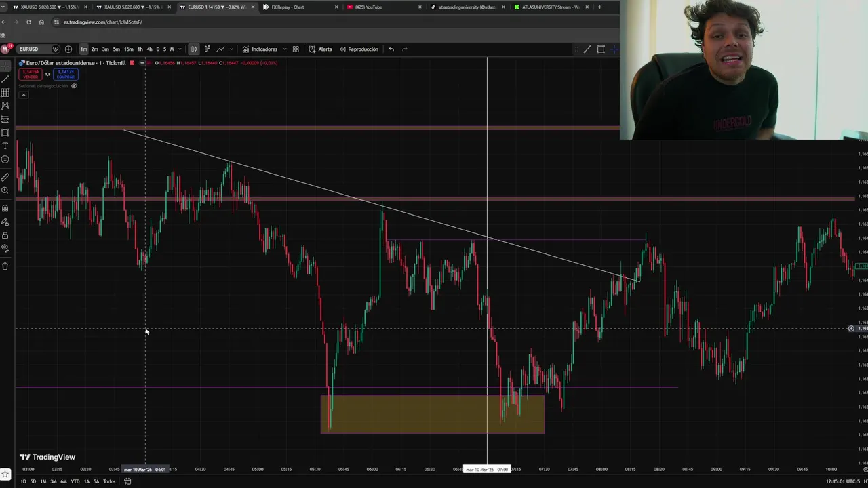Toggle hide all drawings eye icon

[x=5, y=248]
